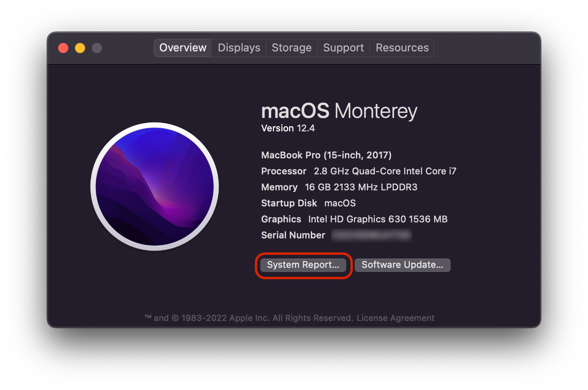Open System Report

coord(303,265)
